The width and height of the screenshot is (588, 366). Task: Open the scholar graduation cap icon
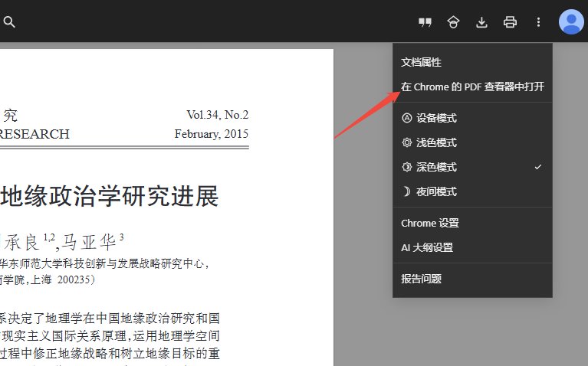[453, 22]
